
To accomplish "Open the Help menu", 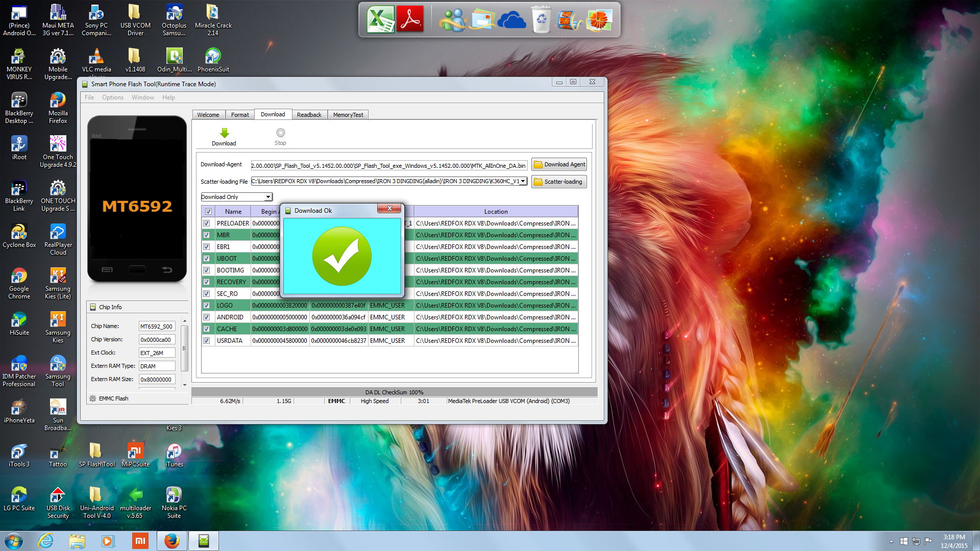I will pyautogui.click(x=168, y=97).
